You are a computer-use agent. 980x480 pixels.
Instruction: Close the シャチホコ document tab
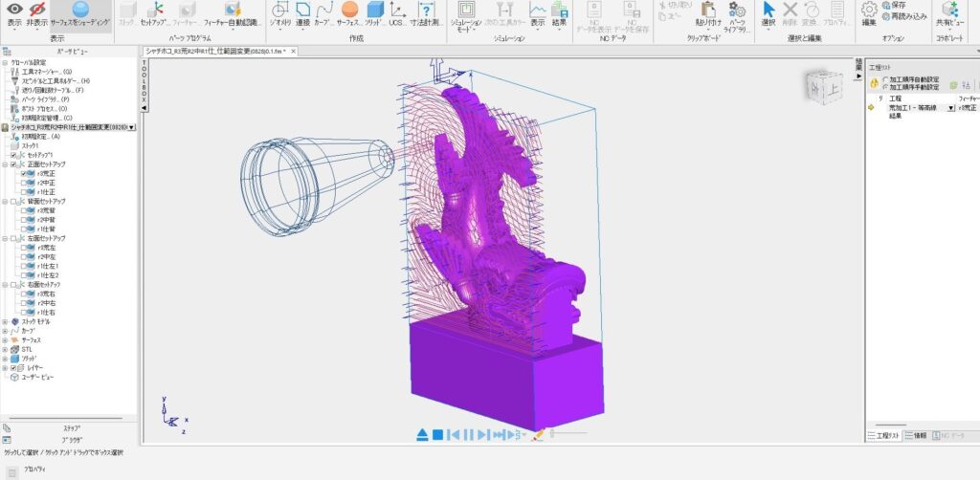[294, 52]
